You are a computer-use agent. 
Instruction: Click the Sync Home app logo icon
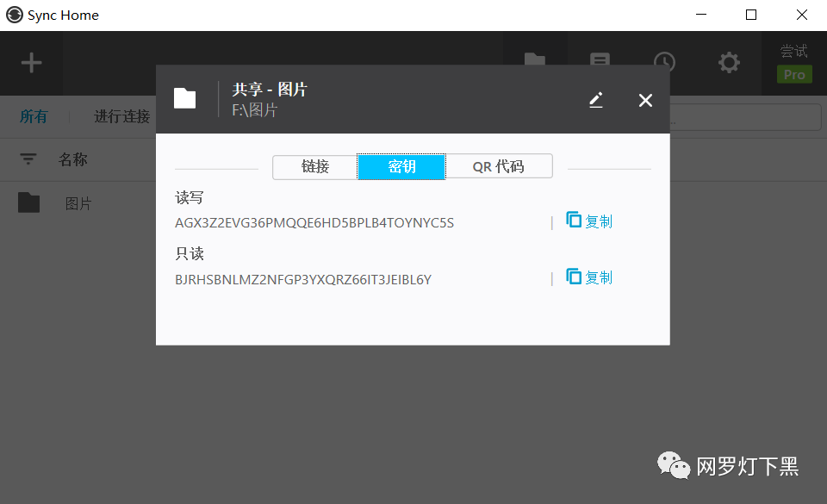coord(15,15)
